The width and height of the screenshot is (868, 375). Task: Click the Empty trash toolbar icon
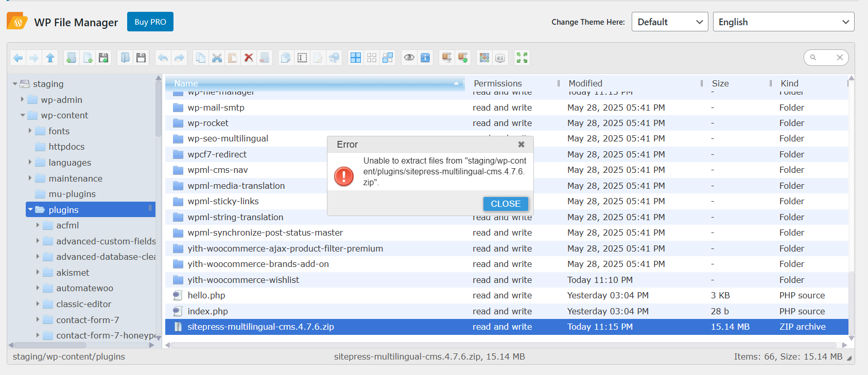click(x=265, y=58)
